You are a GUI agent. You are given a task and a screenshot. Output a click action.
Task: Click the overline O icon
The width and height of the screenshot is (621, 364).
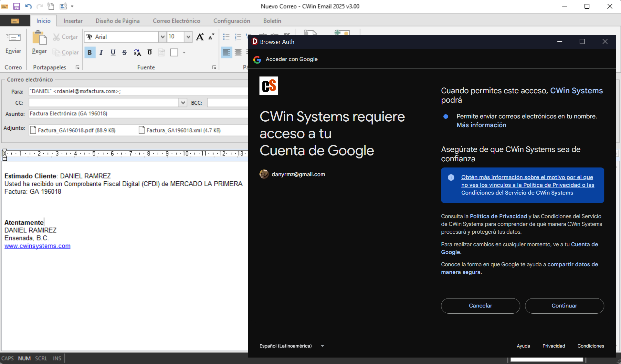pos(150,52)
